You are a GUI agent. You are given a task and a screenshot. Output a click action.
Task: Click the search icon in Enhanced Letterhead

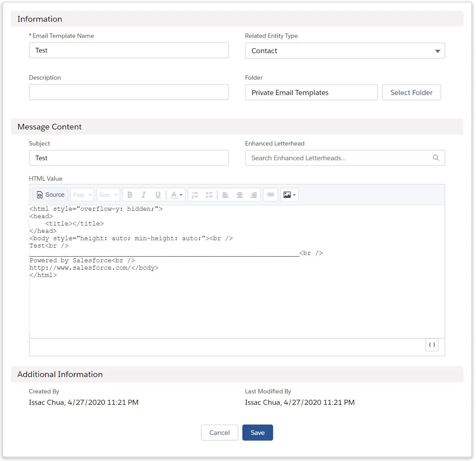point(436,158)
